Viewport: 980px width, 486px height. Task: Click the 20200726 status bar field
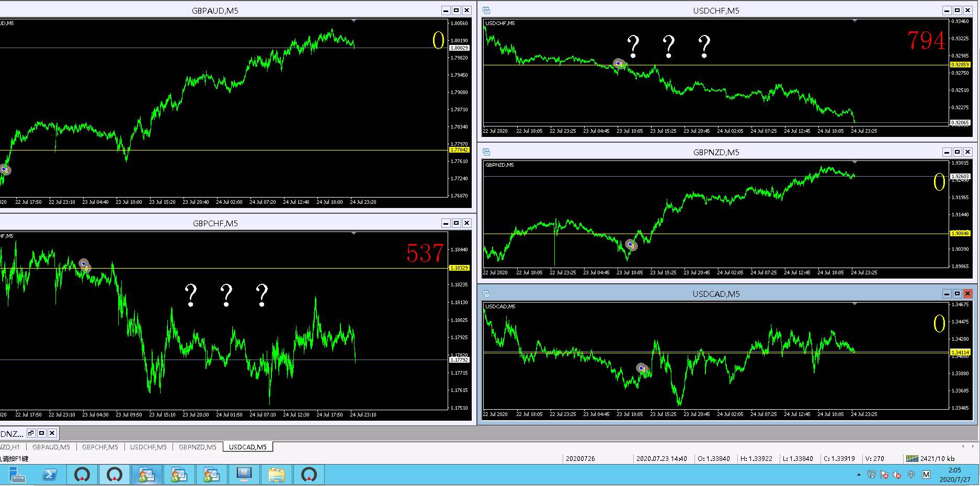pos(580,459)
